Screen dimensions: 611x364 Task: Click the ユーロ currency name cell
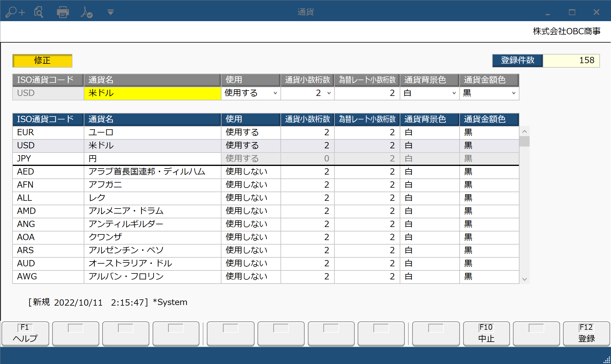(x=153, y=133)
